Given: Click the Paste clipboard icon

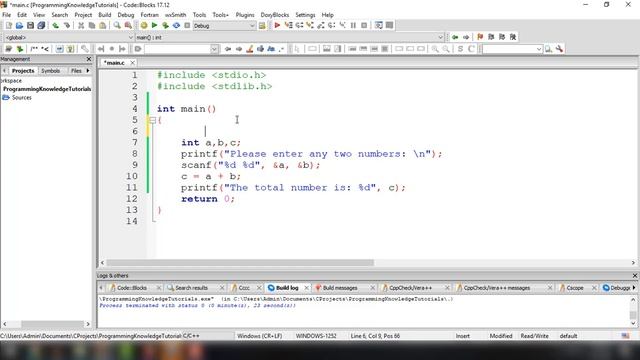Looking at the screenshot, I should pyautogui.click(x=103, y=26).
